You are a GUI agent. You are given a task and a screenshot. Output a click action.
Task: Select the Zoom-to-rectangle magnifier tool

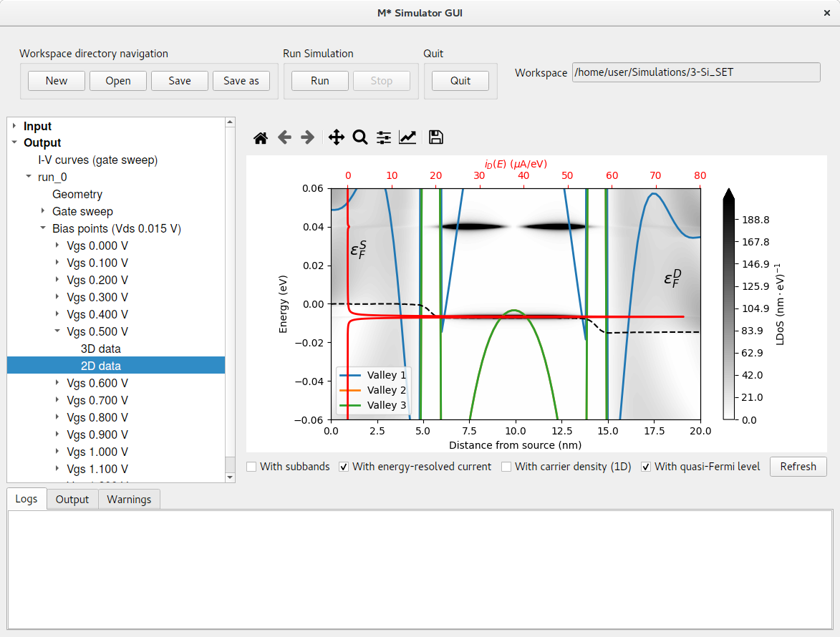pos(359,137)
